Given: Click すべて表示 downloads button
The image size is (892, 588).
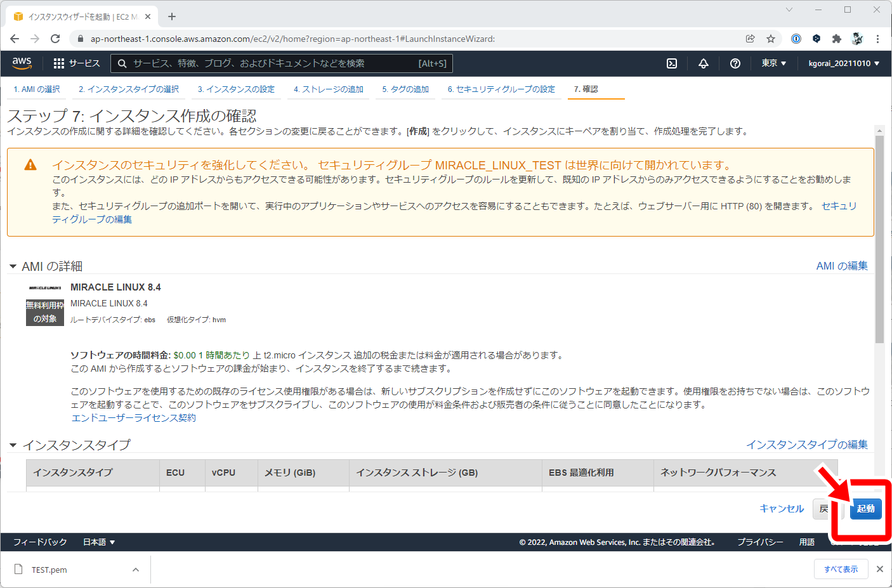Looking at the screenshot, I should (841, 569).
